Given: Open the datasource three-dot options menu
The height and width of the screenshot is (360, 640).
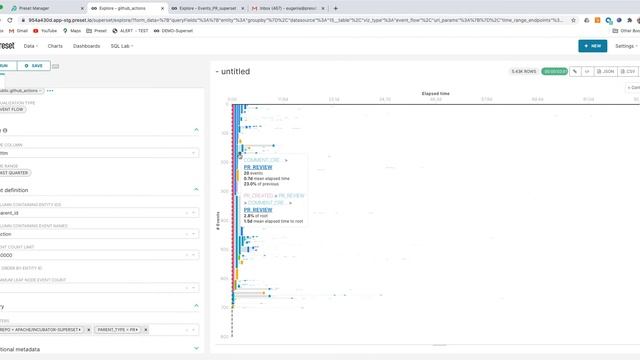Looking at the screenshot, I should [x=50, y=91].
